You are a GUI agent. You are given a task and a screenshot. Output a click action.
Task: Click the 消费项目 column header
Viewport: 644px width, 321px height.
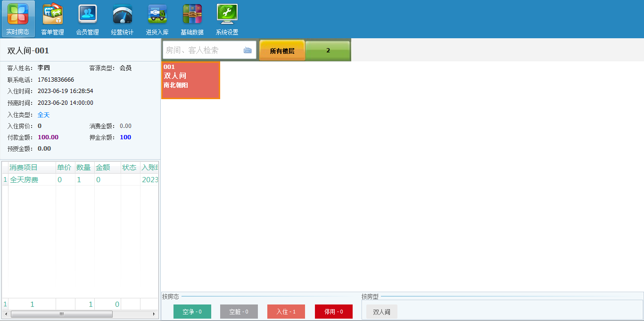click(24, 168)
